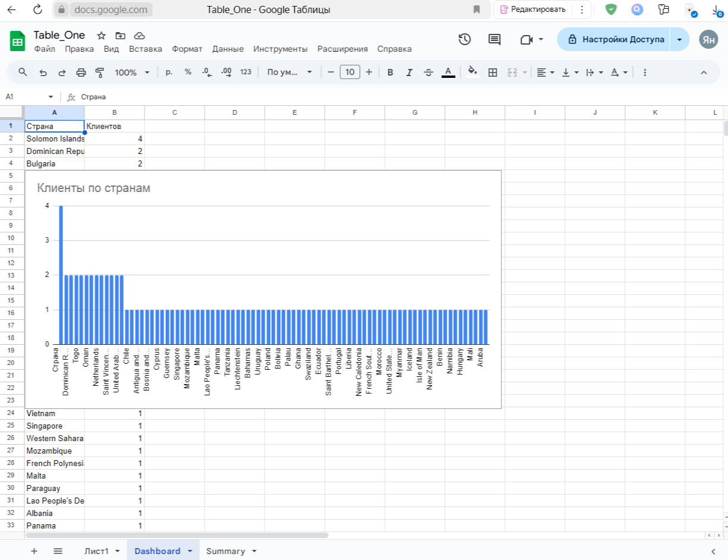Open the comments panel icon
This screenshot has width=728, height=560.
pos(494,39)
